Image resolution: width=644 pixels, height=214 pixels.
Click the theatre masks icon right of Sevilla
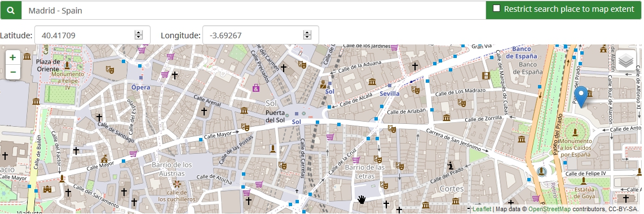(x=416, y=90)
